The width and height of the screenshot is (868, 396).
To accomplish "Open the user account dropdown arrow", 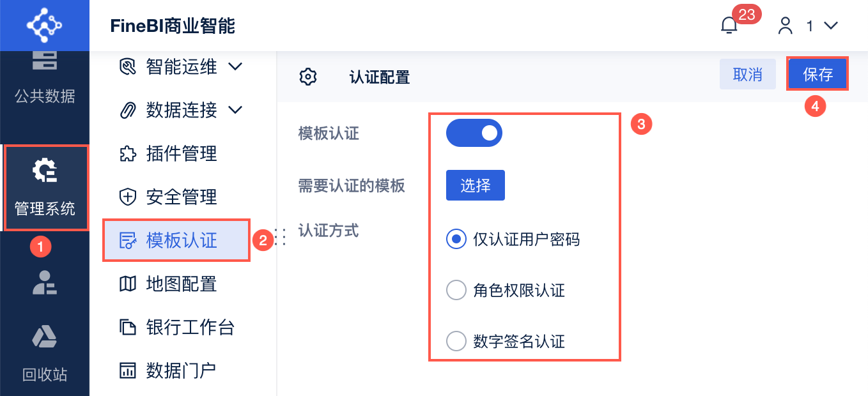I will click(x=830, y=26).
